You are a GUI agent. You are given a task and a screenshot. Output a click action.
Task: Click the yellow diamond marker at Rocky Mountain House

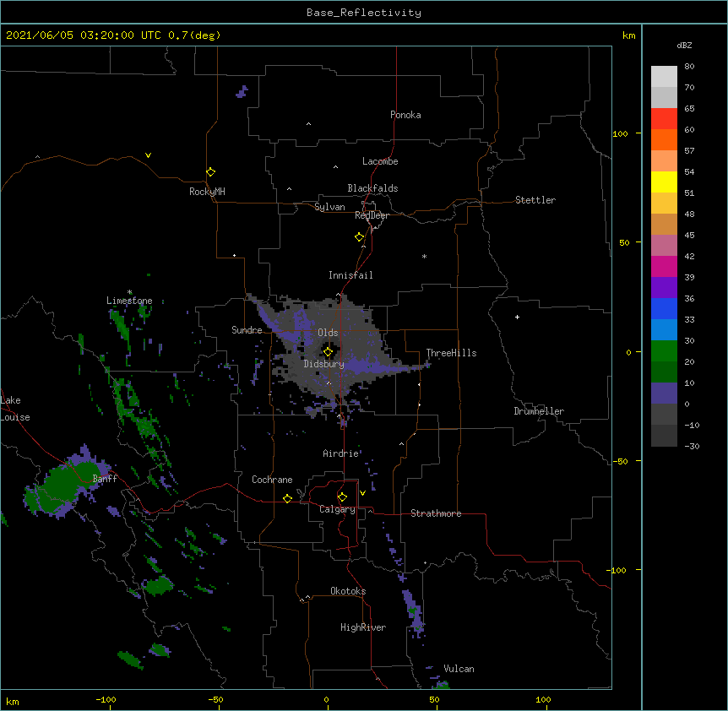(x=210, y=172)
